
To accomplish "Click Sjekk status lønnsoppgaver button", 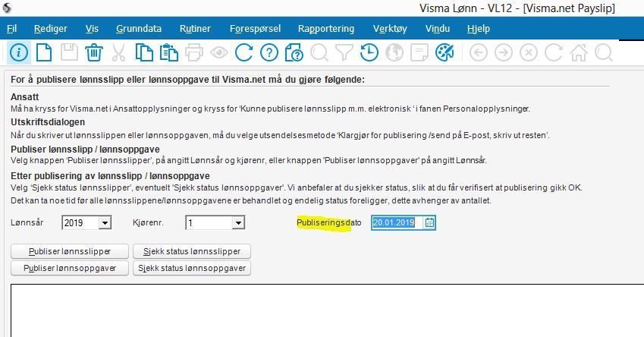I will (192, 268).
